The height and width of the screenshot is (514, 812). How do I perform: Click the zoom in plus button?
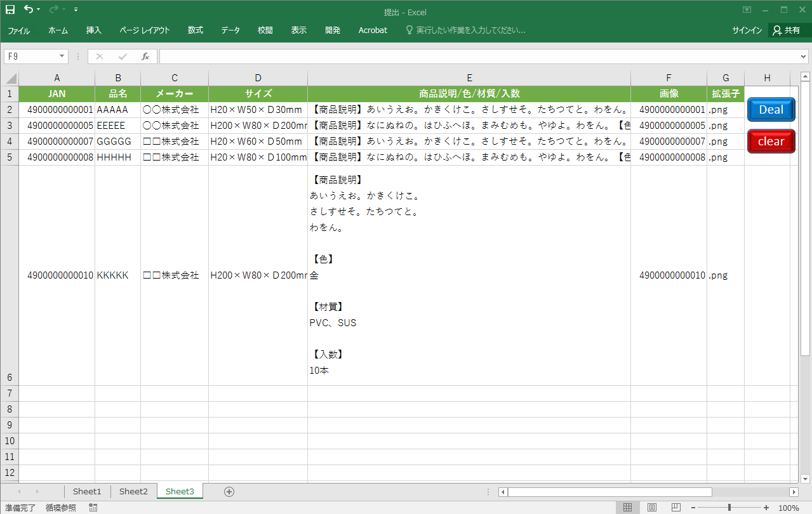coord(766,508)
